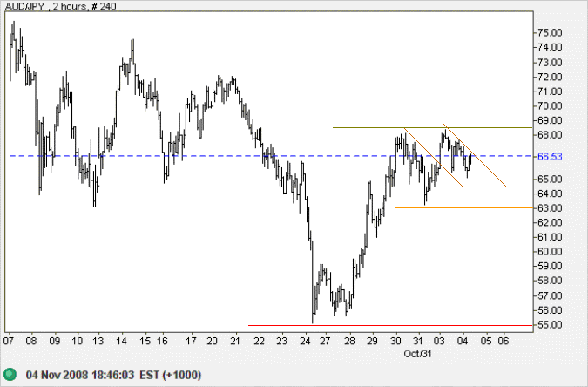Viewport: 588px width, 387px height.
Task: Click the 58.00 price axis label
Action: tap(550, 281)
